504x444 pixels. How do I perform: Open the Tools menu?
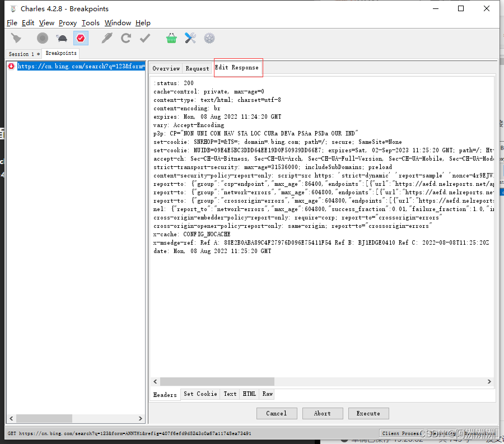tap(90, 23)
